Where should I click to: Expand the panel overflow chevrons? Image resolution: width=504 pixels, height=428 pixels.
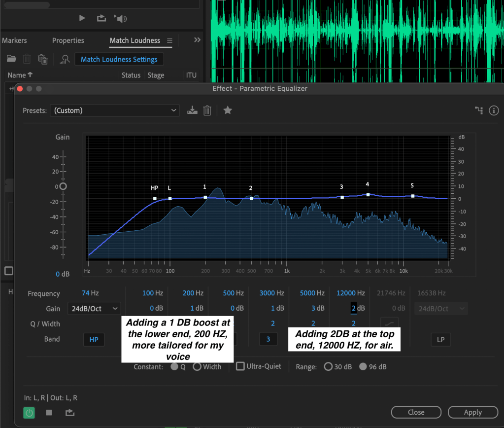pyautogui.click(x=197, y=40)
